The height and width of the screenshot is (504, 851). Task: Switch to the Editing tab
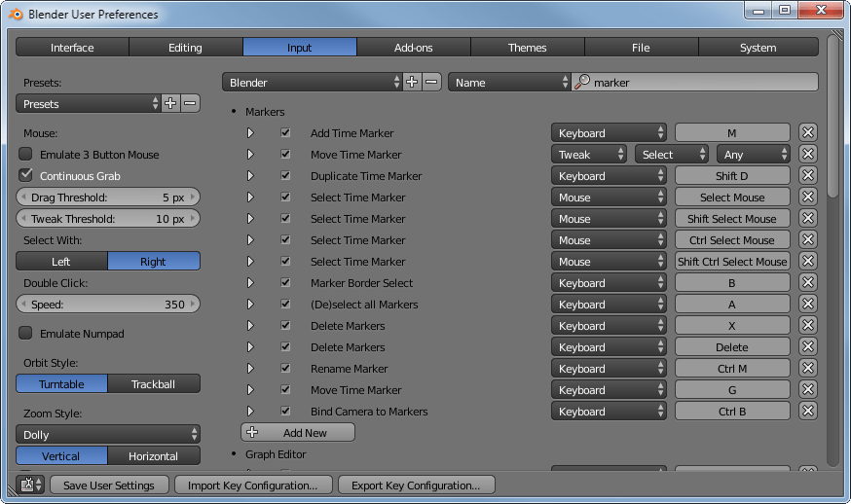[186, 48]
